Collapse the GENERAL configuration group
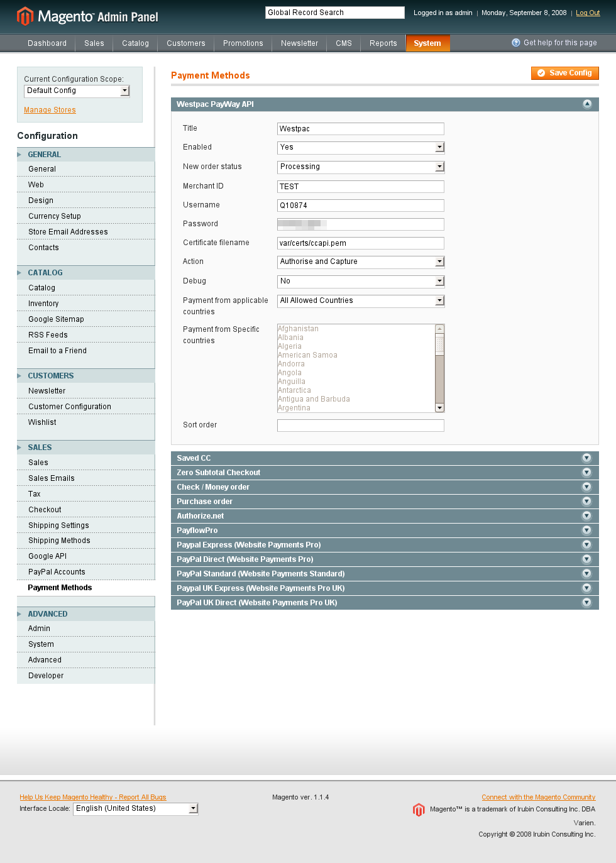The height and width of the screenshot is (863, 616). [x=85, y=155]
